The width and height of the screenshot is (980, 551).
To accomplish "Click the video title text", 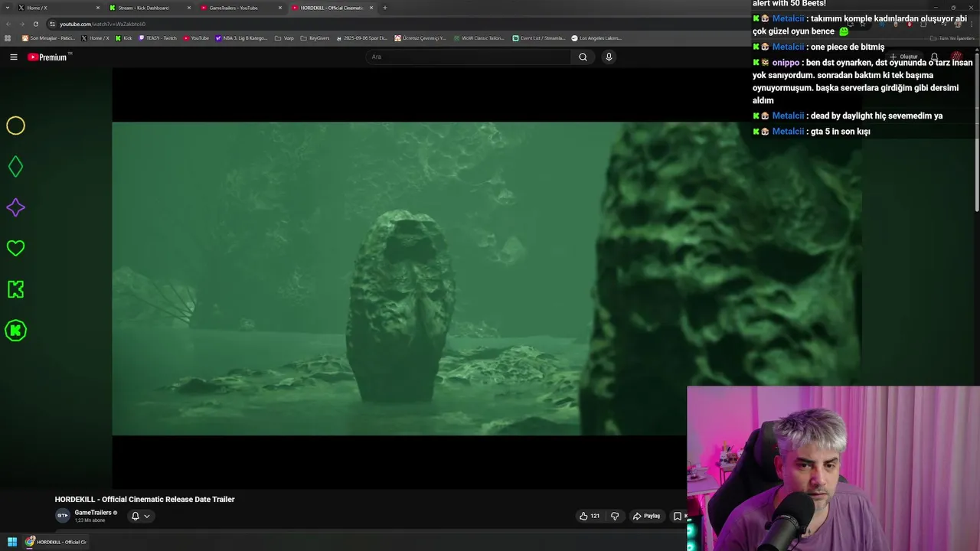I will 145,499.
